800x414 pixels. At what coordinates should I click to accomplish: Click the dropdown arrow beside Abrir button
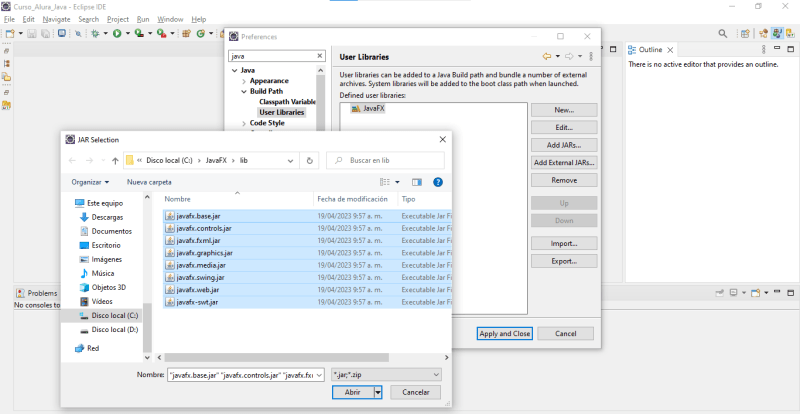(378, 393)
